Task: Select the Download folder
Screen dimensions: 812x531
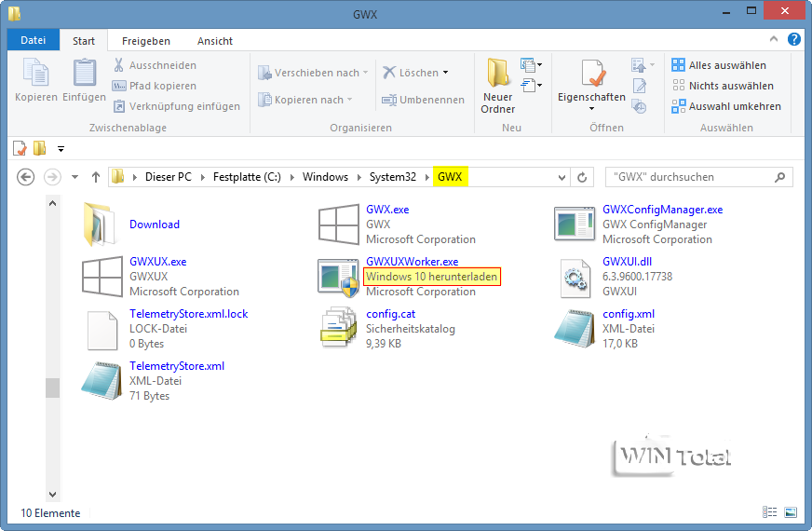Action: [x=132, y=225]
